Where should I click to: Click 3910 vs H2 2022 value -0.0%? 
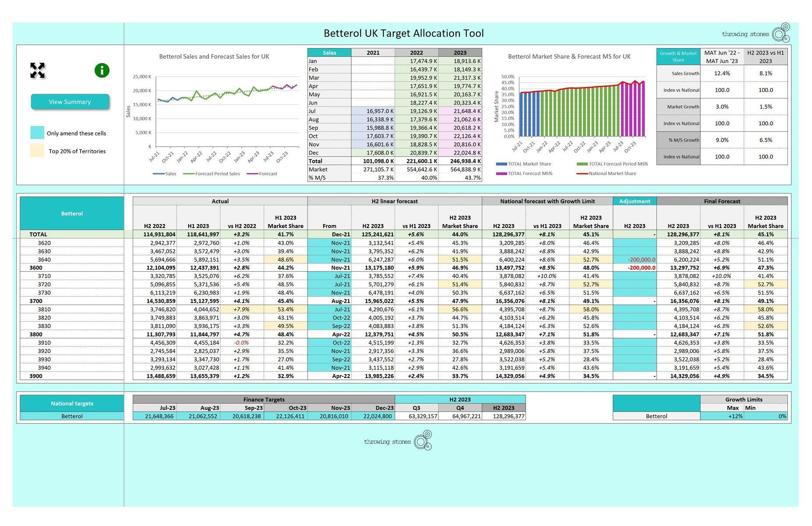pyautogui.click(x=241, y=343)
